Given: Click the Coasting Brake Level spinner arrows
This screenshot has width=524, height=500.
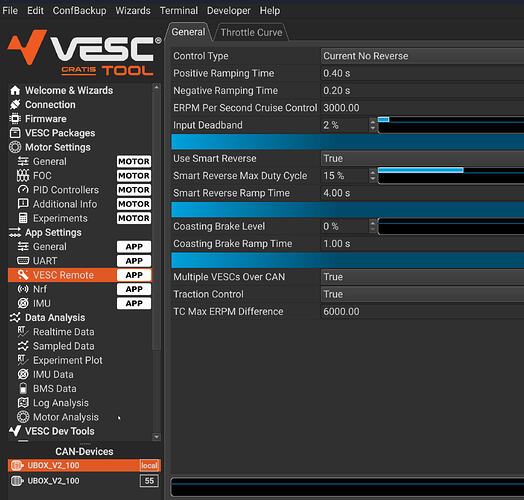Looking at the screenshot, I should (373, 226).
